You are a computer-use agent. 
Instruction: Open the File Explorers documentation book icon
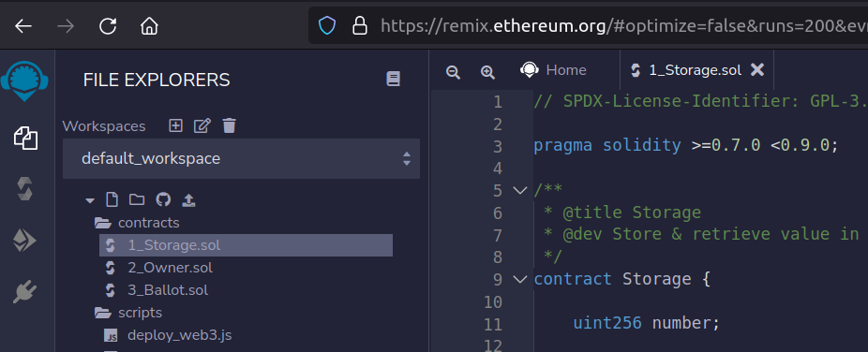pos(393,79)
